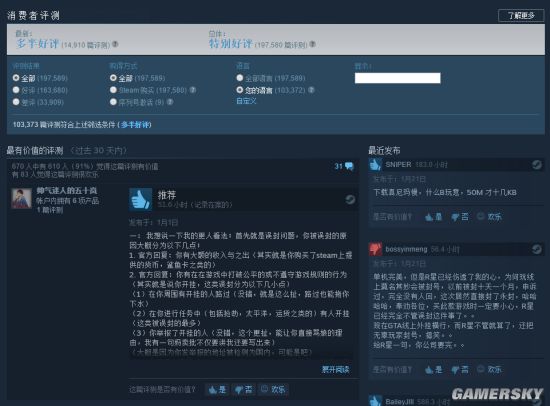Rate bossyinmeng review helpful 是
550x406 pixels.
pos(434,370)
